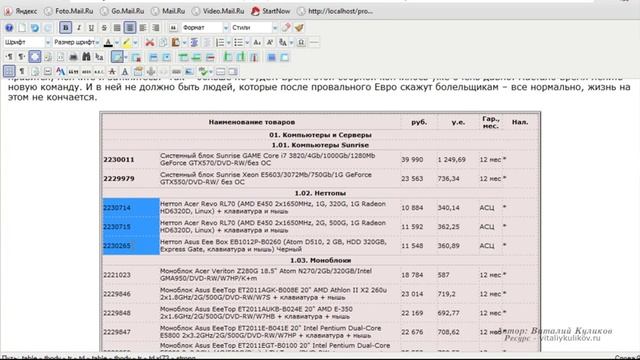Insert a horizontal rule line
Image resolution: width=640 pixels, height=360 pixels.
tap(314, 42)
